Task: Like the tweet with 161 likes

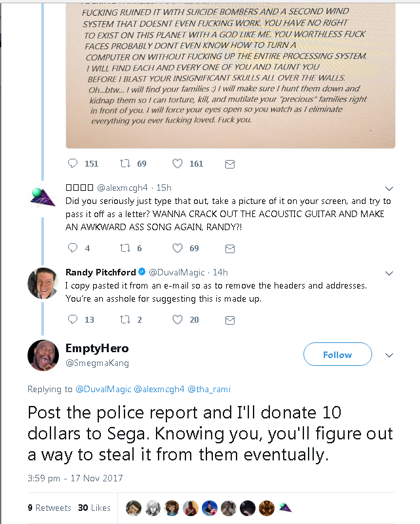Action: (178, 163)
